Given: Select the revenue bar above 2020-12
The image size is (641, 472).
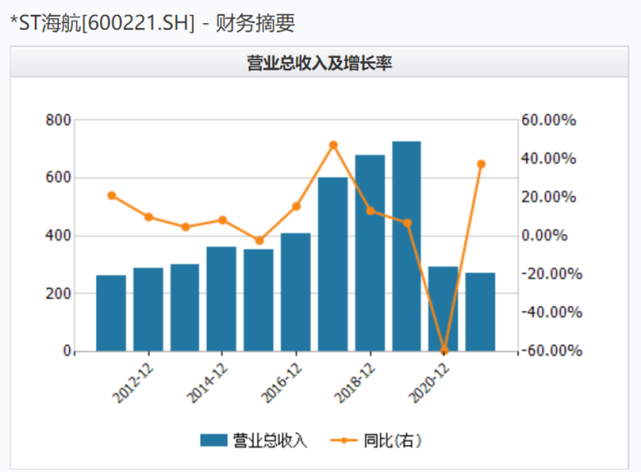Looking at the screenshot, I should click(x=443, y=309).
